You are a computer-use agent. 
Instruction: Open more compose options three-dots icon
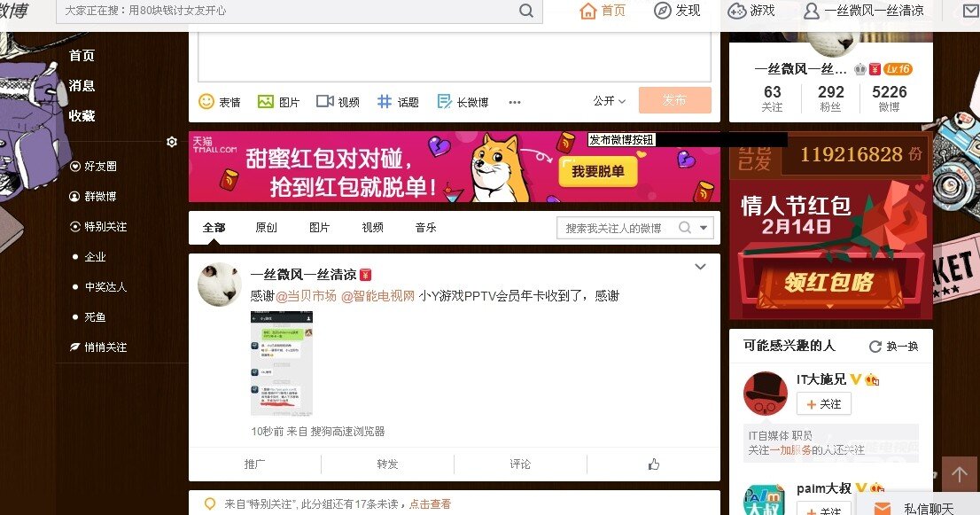(x=515, y=103)
